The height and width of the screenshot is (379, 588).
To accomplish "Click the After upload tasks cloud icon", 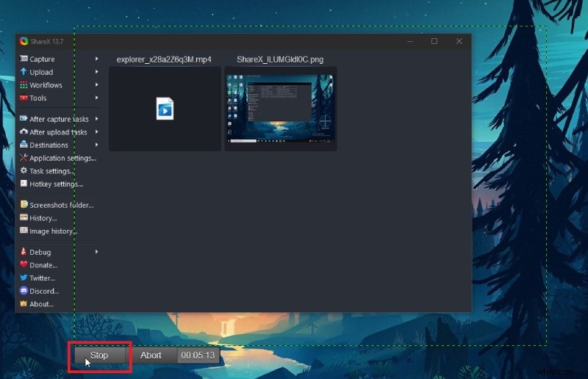I will [24, 131].
